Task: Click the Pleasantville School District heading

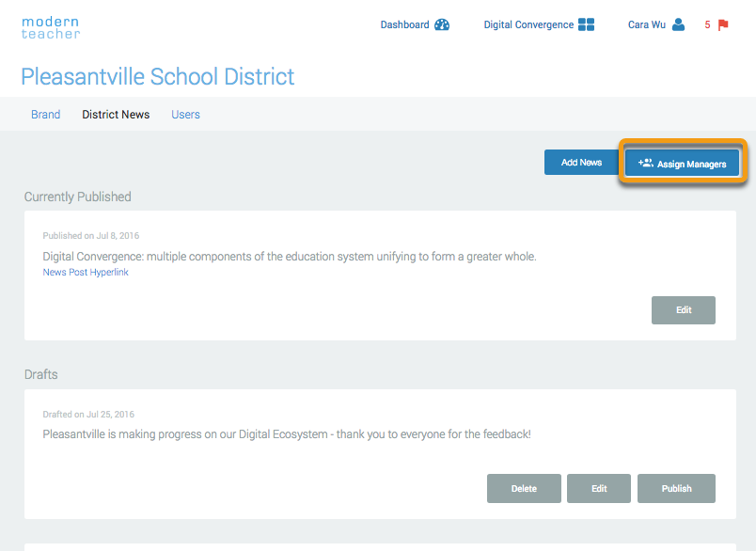Action: [x=158, y=77]
